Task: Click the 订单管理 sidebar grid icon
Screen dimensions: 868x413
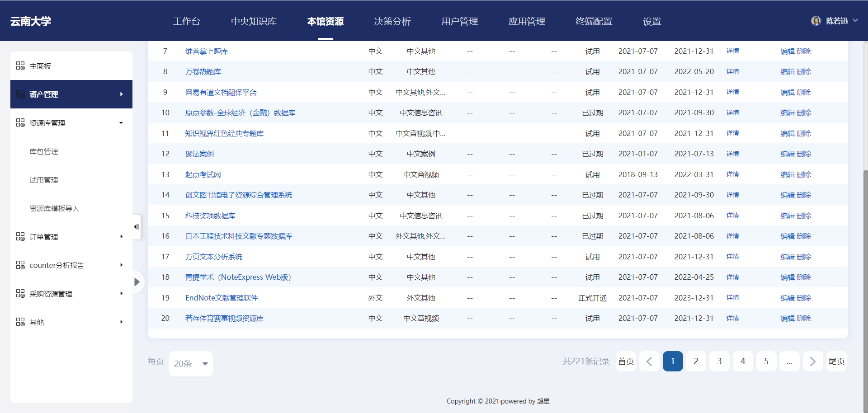Action: 20,237
